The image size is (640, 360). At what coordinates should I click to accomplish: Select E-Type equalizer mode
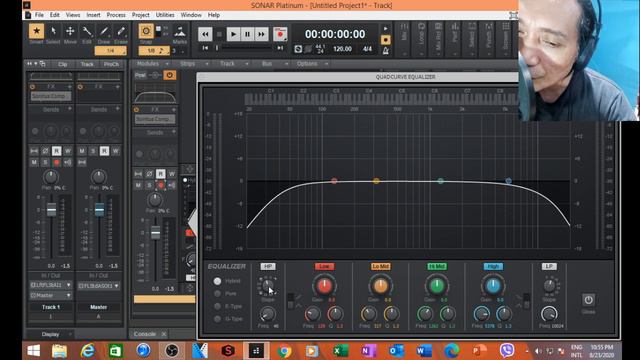(218, 307)
